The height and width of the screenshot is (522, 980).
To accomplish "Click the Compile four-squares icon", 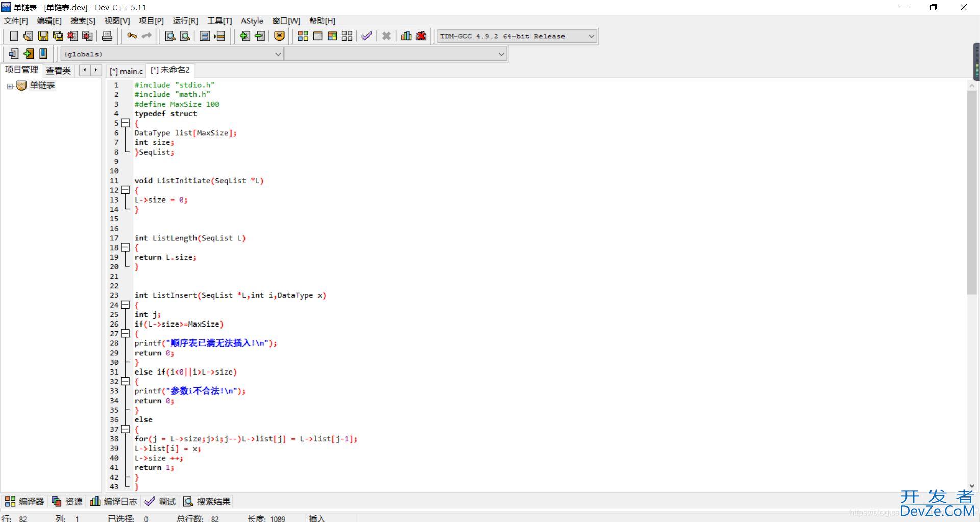I will (303, 36).
